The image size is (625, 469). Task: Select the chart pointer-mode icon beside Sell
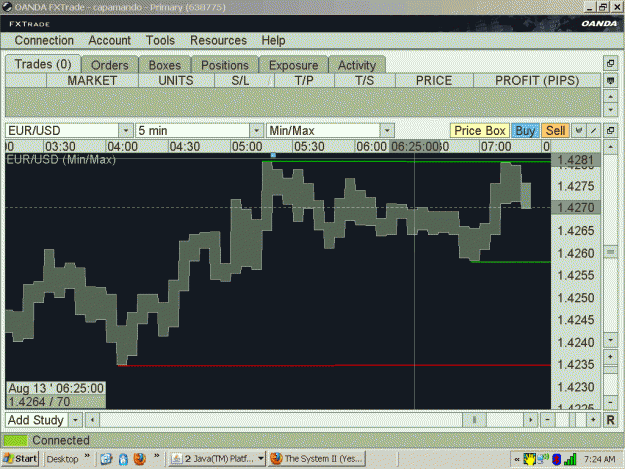pyautogui.click(x=579, y=131)
